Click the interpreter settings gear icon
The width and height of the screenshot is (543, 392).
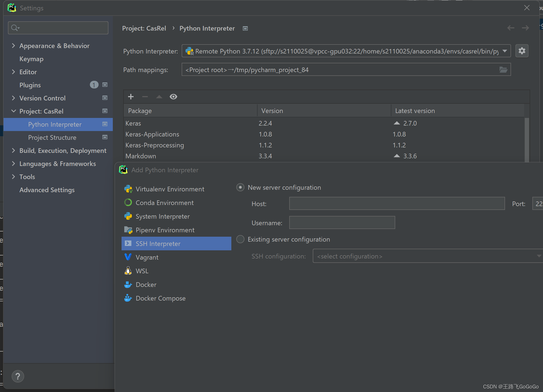point(522,51)
